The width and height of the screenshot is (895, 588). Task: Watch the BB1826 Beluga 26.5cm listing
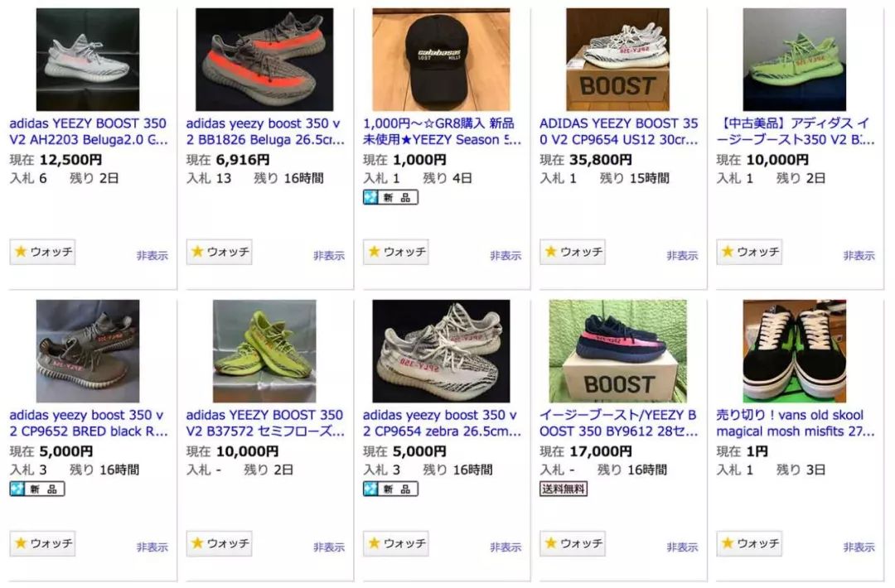pos(220,252)
